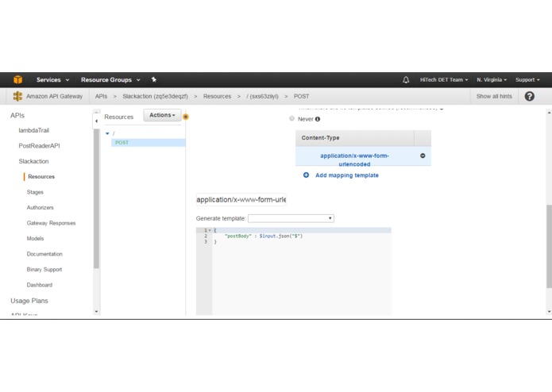Open Usage Plans
This screenshot has height=392, width=552.
coord(29,301)
